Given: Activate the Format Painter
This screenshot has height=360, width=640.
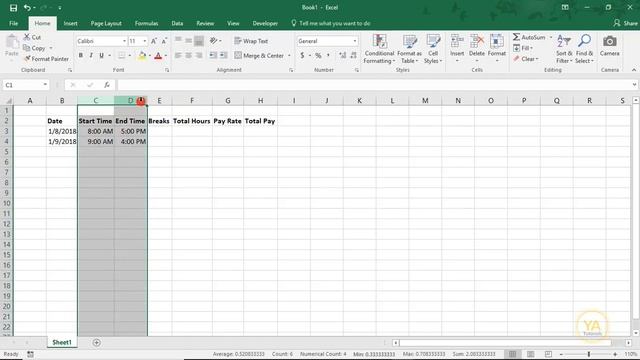Looking at the screenshot, I should pos(46,59).
